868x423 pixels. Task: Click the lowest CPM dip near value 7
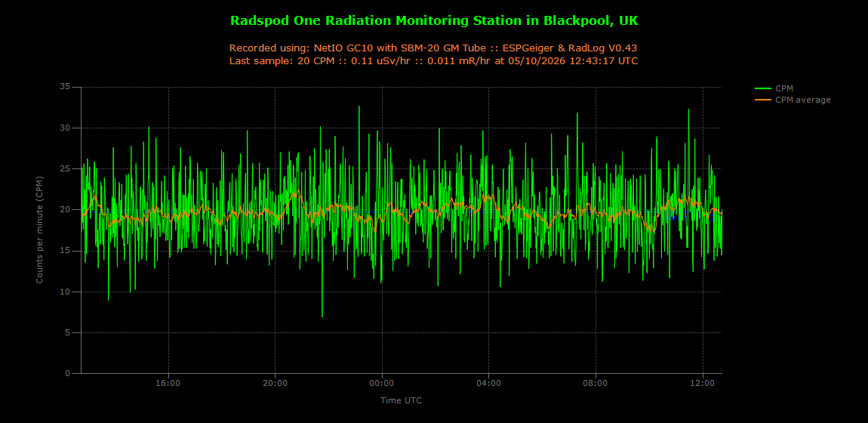tap(322, 316)
